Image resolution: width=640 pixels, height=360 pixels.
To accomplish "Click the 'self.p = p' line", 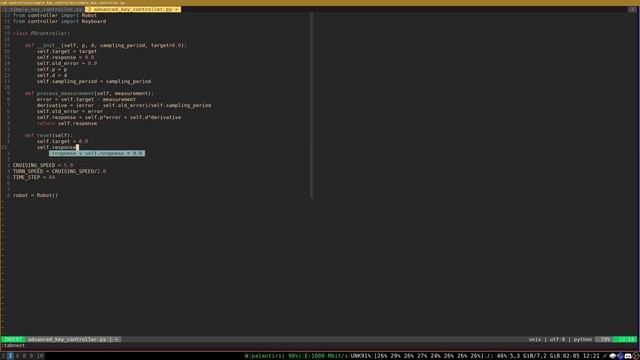I will coord(52,69).
